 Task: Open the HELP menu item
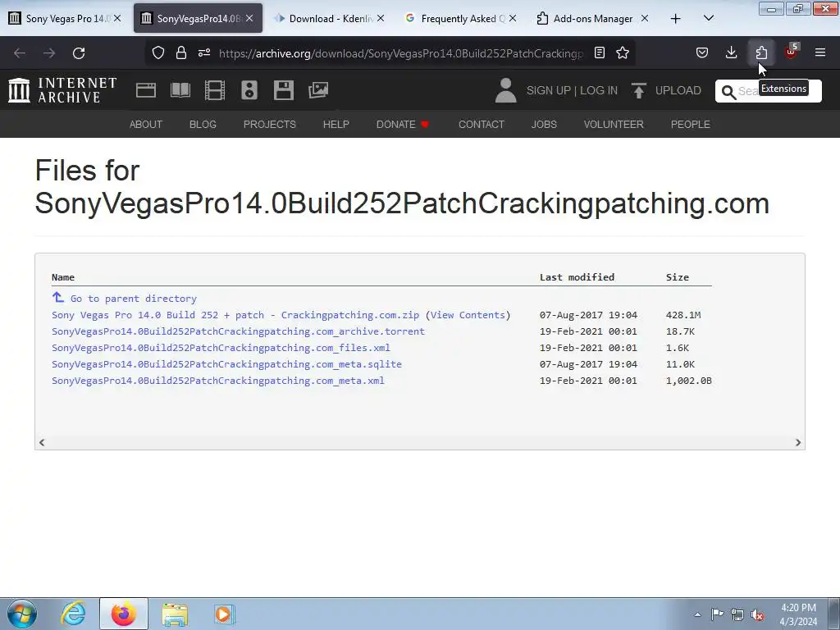point(336,125)
